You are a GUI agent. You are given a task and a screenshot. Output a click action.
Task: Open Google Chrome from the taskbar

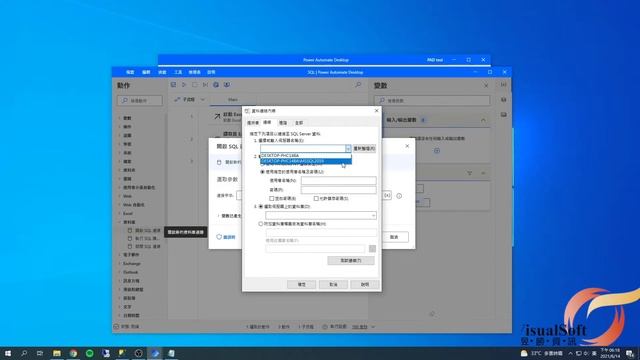[x=73, y=353]
